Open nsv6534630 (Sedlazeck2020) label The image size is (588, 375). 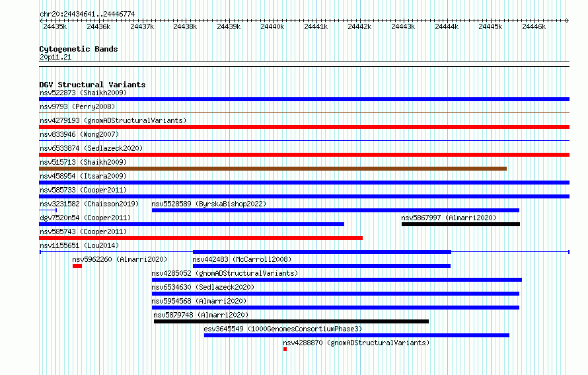click(203, 287)
